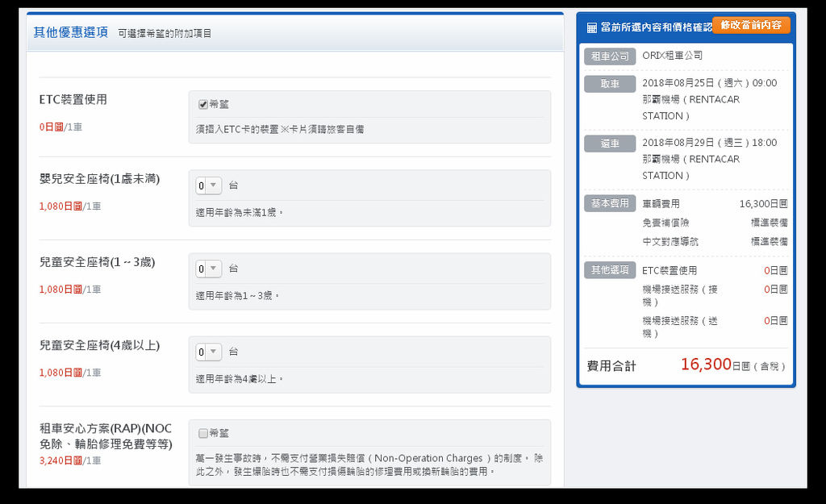The width and height of the screenshot is (826, 504).
Task: Open the 兒童安全座椅(4歲以上) quantity dropdown
Action: [x=209, y=352]
